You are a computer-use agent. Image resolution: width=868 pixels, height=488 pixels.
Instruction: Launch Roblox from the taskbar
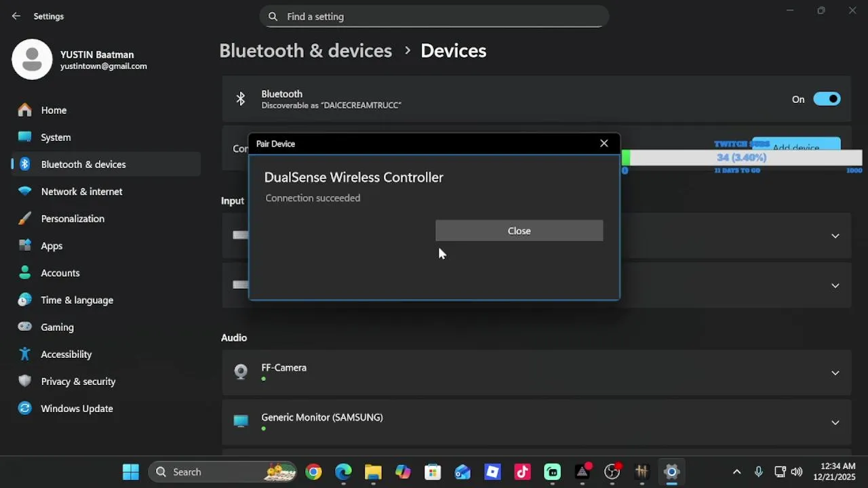(492, 472)
